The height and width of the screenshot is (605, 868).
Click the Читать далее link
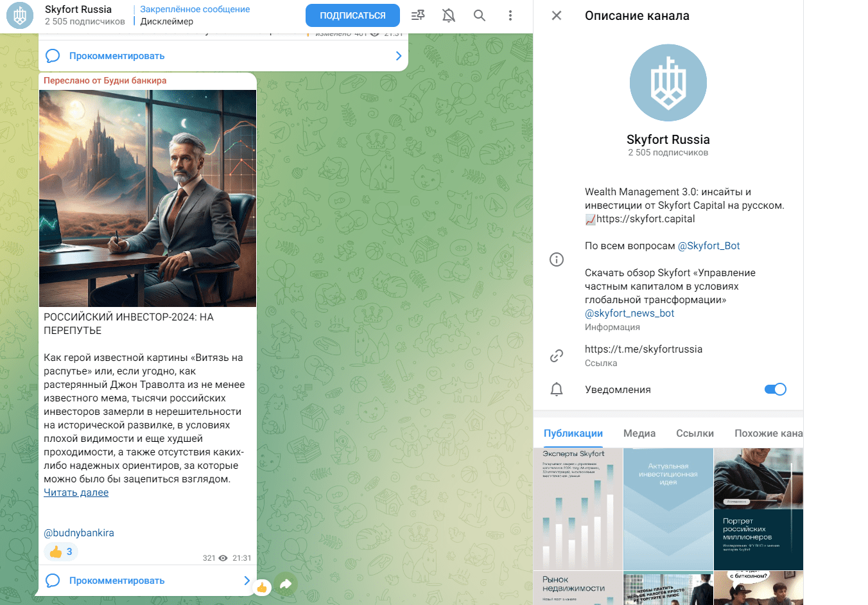coord(76,493)
